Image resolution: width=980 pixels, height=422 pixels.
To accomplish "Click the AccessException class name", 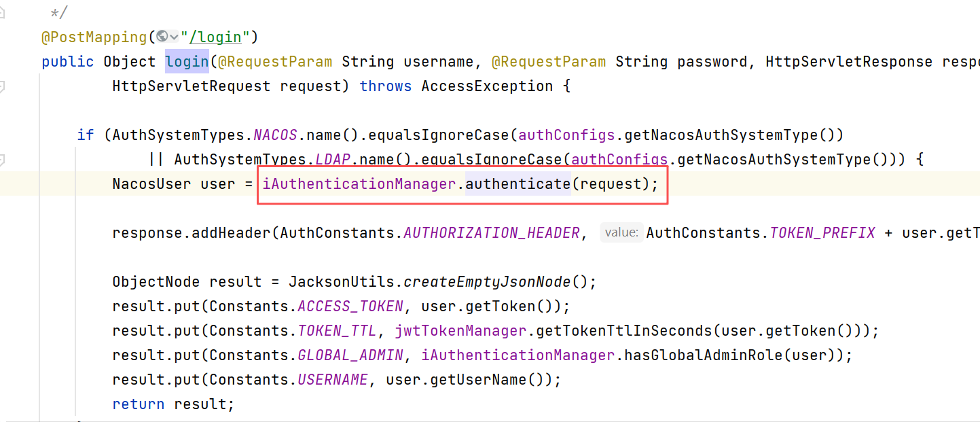I will (488, 86).
